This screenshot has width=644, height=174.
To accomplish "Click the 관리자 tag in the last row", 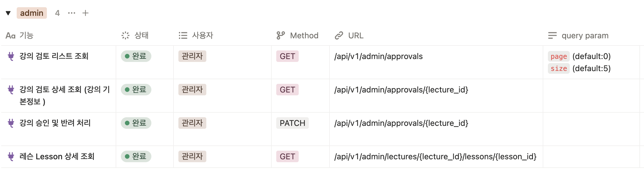I will pyautogui.click(x=192, y=156).
